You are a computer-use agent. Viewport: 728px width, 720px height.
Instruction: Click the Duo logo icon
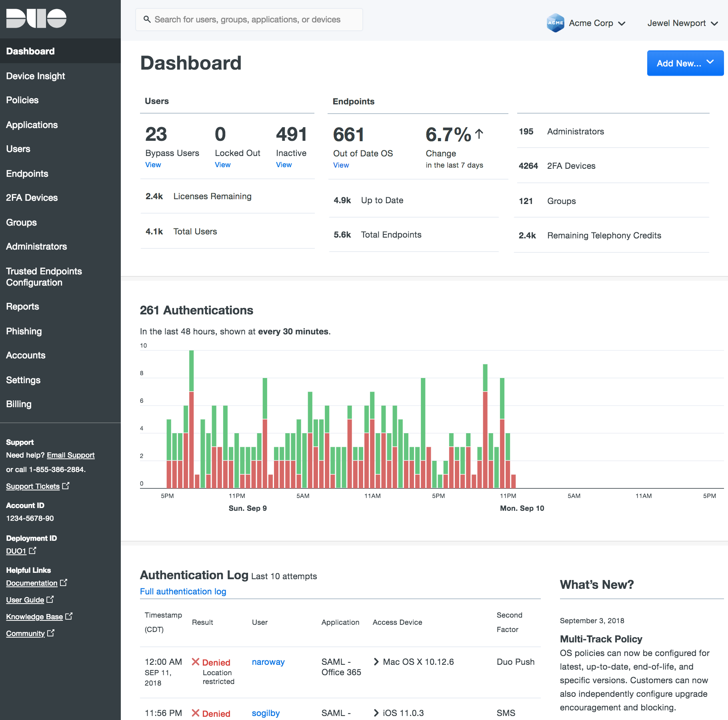click(x=35, y=18)
